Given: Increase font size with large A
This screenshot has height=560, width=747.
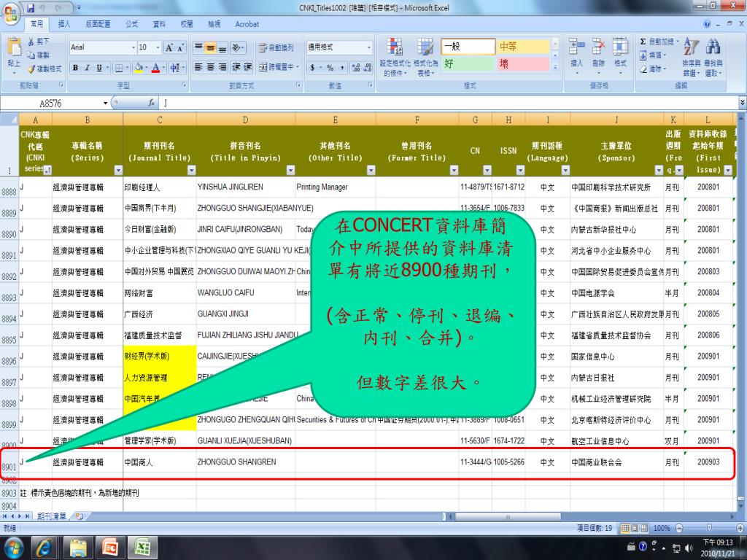Looking at the screenshot, I should tap(169, 47).
